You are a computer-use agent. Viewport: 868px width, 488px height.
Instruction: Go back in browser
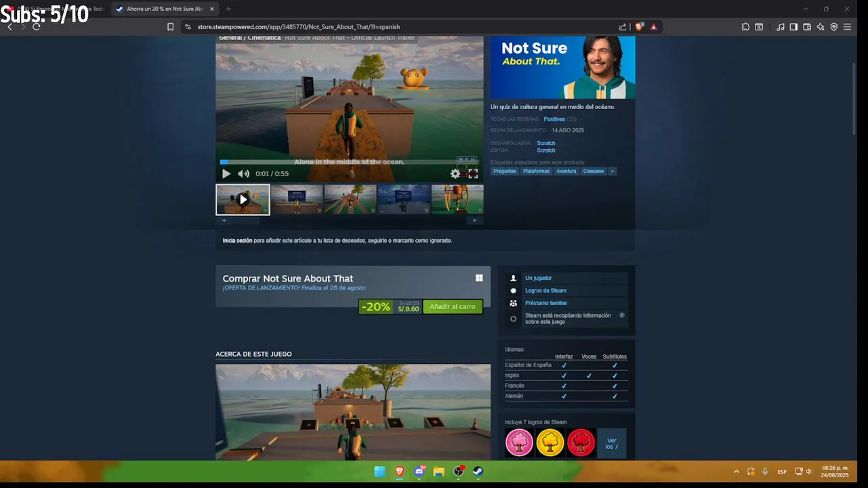(x=9, y=26)
